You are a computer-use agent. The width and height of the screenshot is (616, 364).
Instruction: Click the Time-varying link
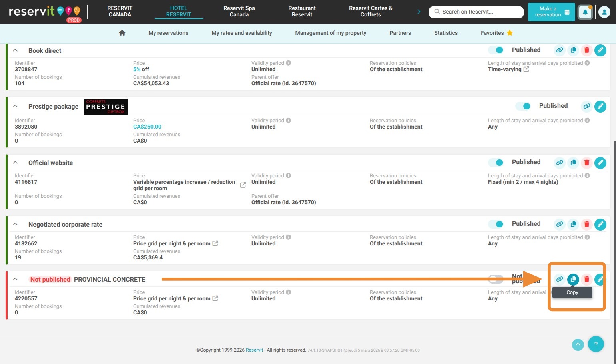tap(505, 69)
